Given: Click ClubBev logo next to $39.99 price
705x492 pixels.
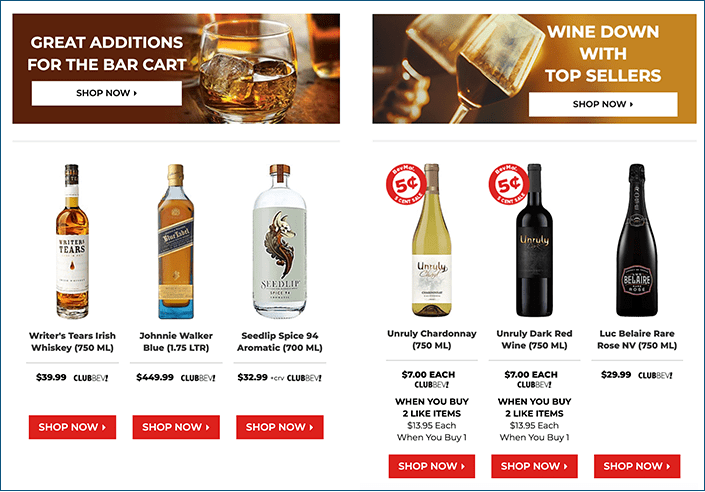Looking at the screenshot, I should coord(90,378).
